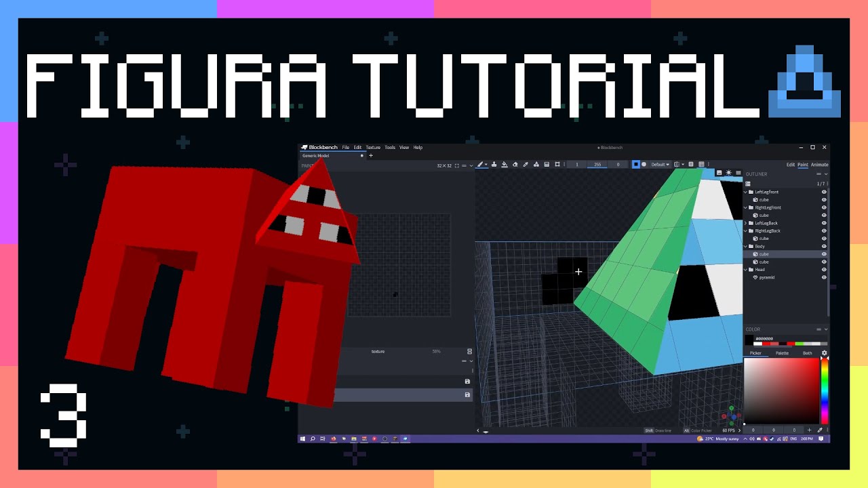Open the Windows Start menu

(302, 439)
